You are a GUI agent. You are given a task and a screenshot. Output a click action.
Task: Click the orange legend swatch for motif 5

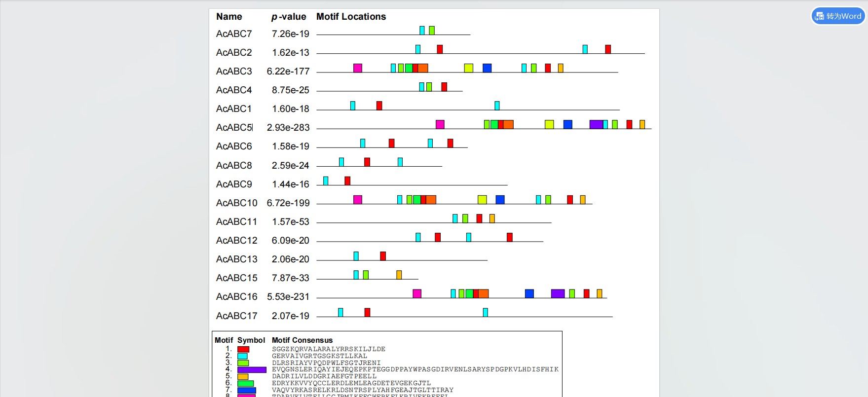pyautogui.click(x=243, y=376)
